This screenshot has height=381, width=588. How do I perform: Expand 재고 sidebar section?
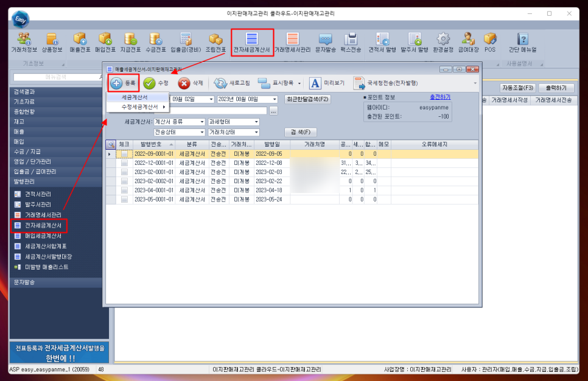pos(56,122)
